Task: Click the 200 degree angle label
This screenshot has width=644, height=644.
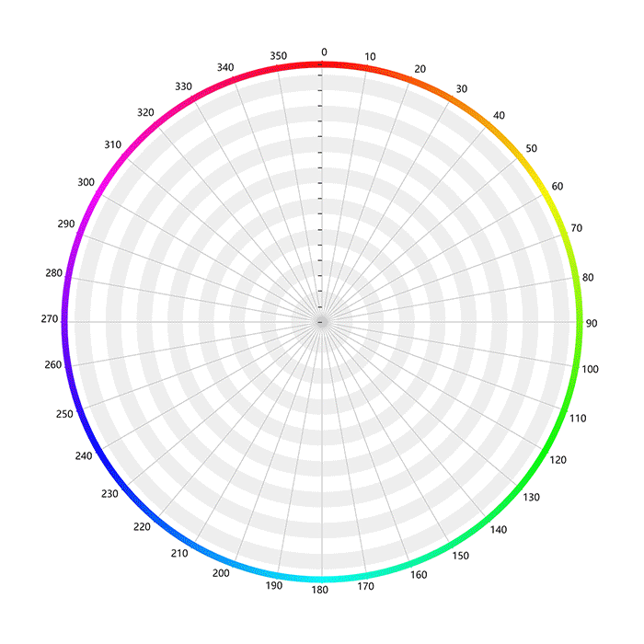Action: click(x=221, y=573)
